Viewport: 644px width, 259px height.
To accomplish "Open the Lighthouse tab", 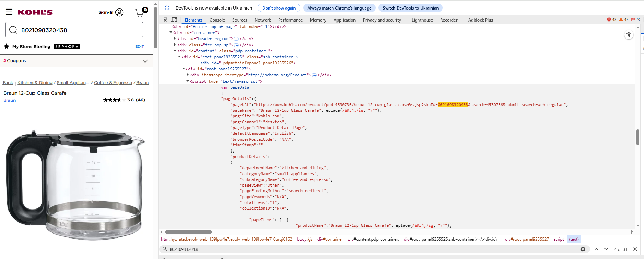I will (x=422, y=20).
